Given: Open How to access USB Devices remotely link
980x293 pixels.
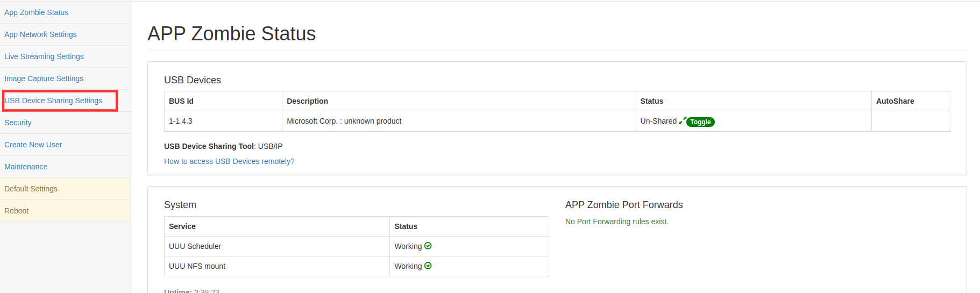Looking at the screenshot, I should 229,161.
